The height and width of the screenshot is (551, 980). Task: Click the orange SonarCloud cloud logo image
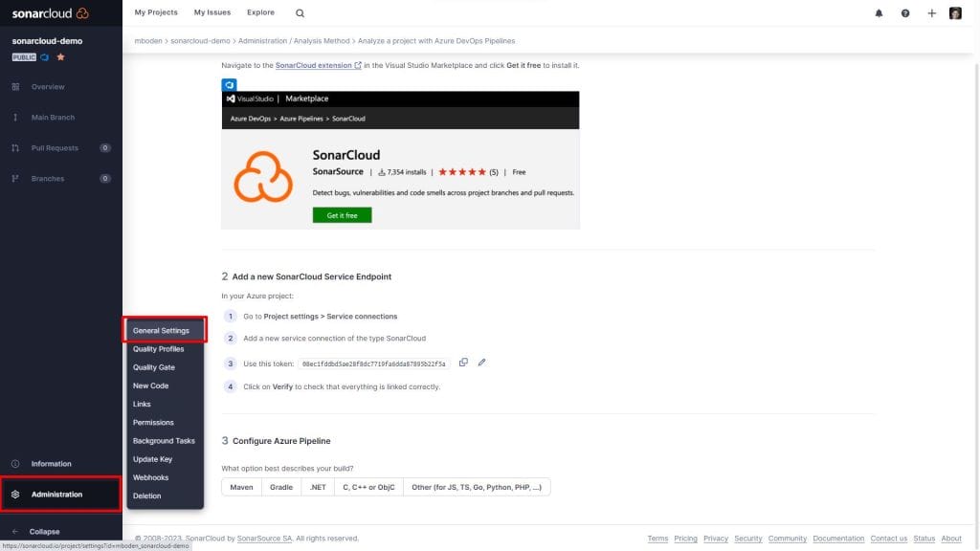pos(263,177)
